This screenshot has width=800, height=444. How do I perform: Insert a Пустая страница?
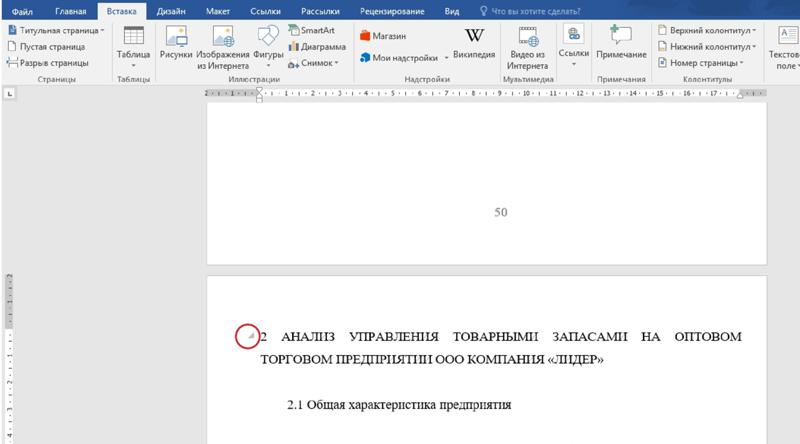pyautogui.click(x=47, y=46)
